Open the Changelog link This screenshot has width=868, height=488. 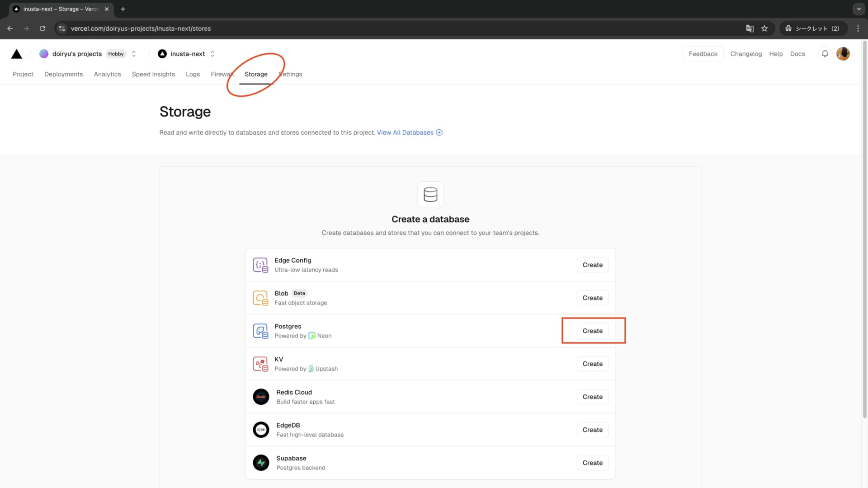746,54
